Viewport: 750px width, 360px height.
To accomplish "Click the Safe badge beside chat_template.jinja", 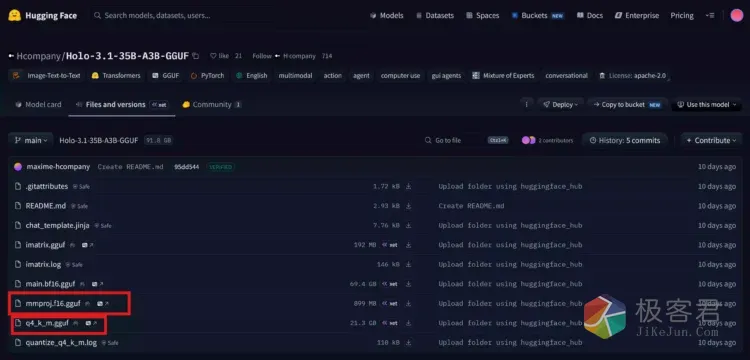I will (x=103, y=226).
